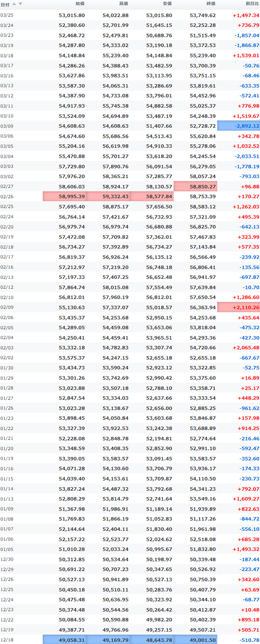The height and width of the screenshot is (644, 260).
Task: Select the highlighted close price 58,850.27
Action: pyautogui.click(x=195, y=186)
